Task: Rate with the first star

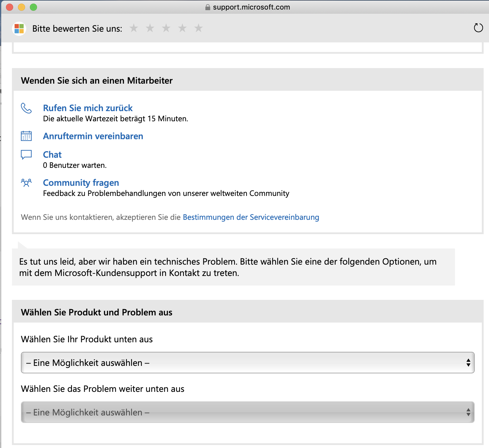Action: [x=134, y=28]
